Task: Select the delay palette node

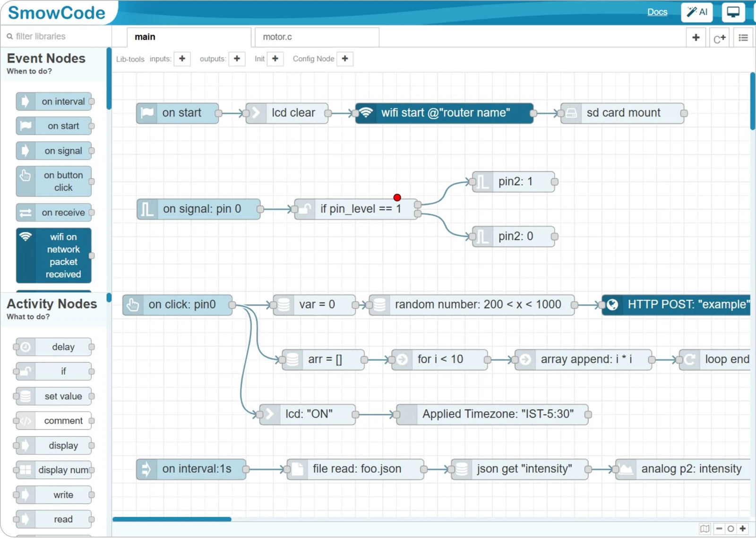Action: [x=54, y=347]
